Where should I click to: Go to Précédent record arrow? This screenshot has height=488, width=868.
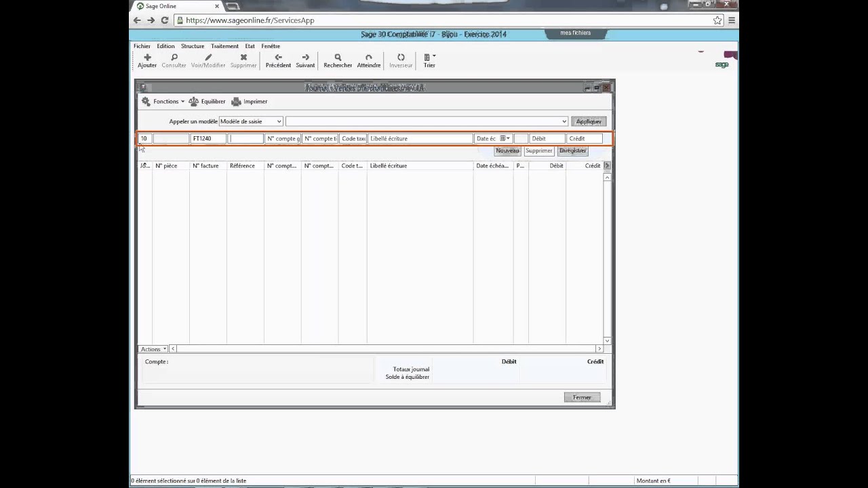[278, 58]
